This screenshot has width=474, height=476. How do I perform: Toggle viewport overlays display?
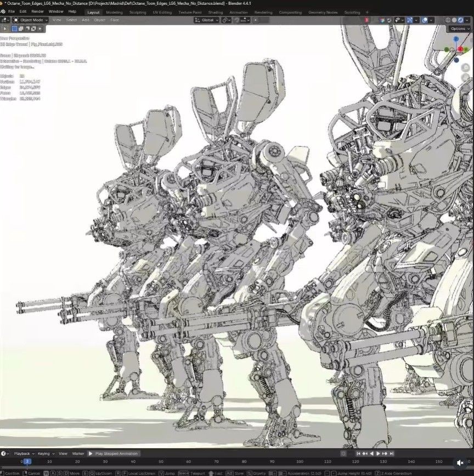point(425,20)
